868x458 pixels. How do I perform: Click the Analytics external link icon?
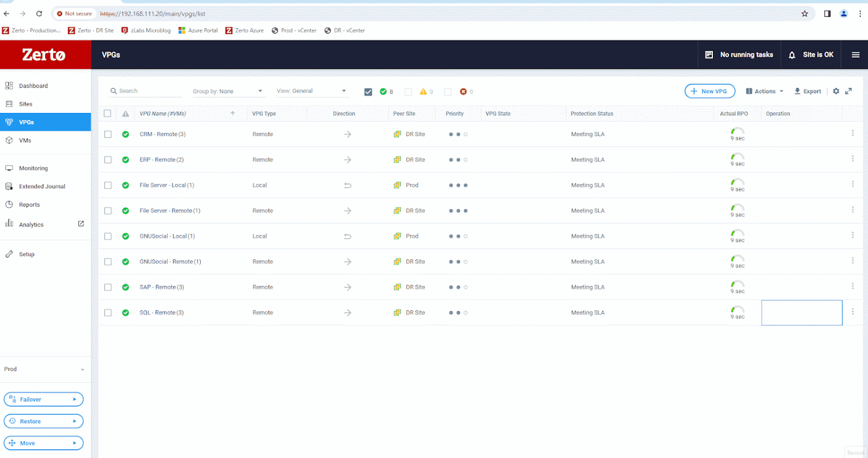click(81, 224)
